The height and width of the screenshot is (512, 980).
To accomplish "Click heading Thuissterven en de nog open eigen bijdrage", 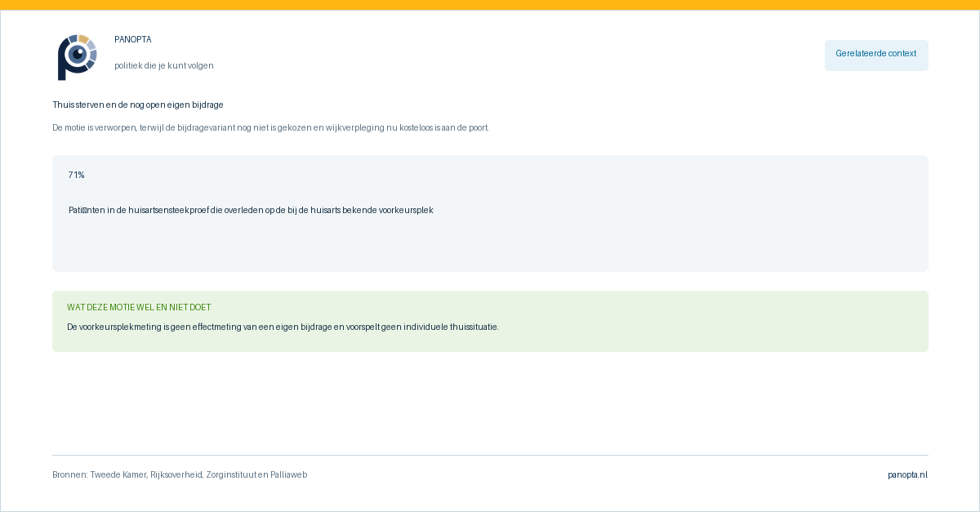I will pyautogui.click(x=138, y=105).
